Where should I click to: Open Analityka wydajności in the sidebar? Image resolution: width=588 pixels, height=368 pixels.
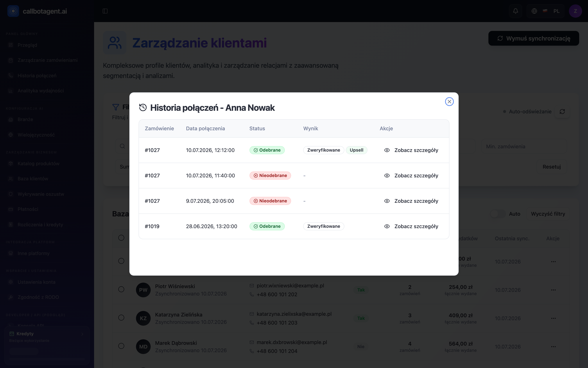[47, 91]
